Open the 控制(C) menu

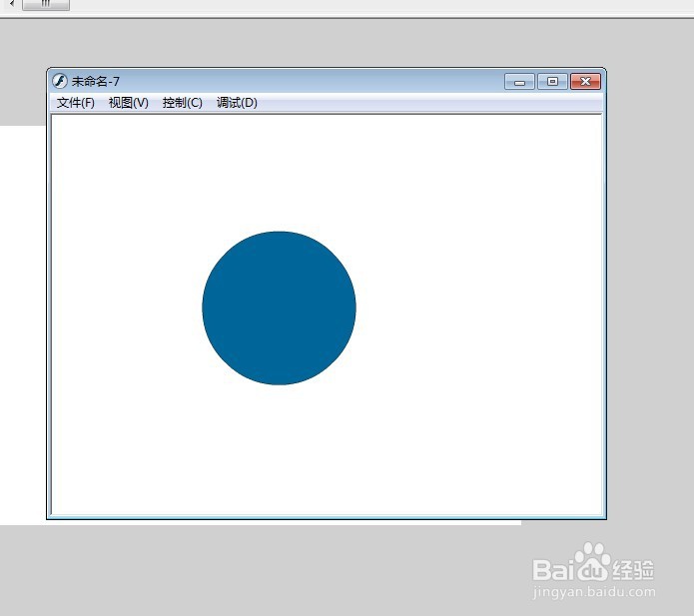[x=182, y=103]
